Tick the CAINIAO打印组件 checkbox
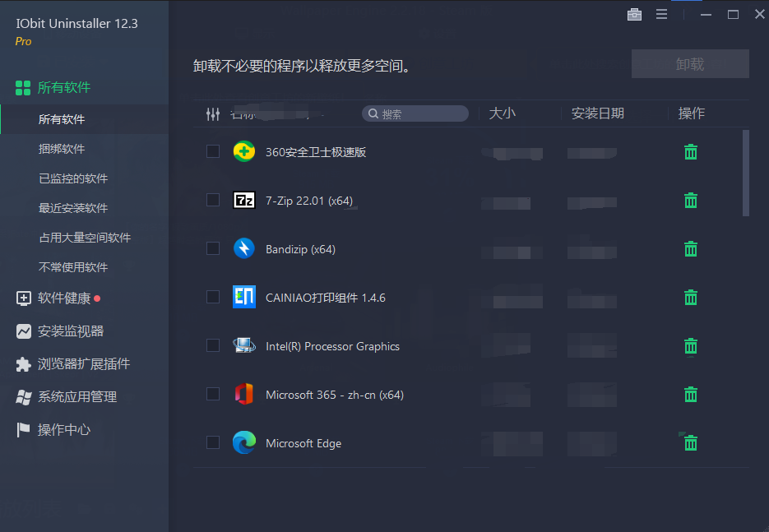 pyautogui.click(x=213, y=297)
